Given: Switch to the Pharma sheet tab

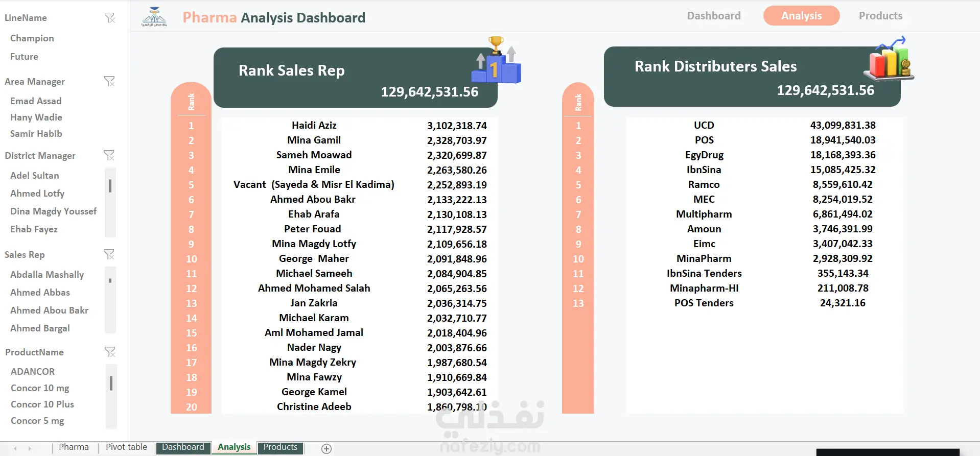Looking at the screenshot, I should click(x=74, y=447).
